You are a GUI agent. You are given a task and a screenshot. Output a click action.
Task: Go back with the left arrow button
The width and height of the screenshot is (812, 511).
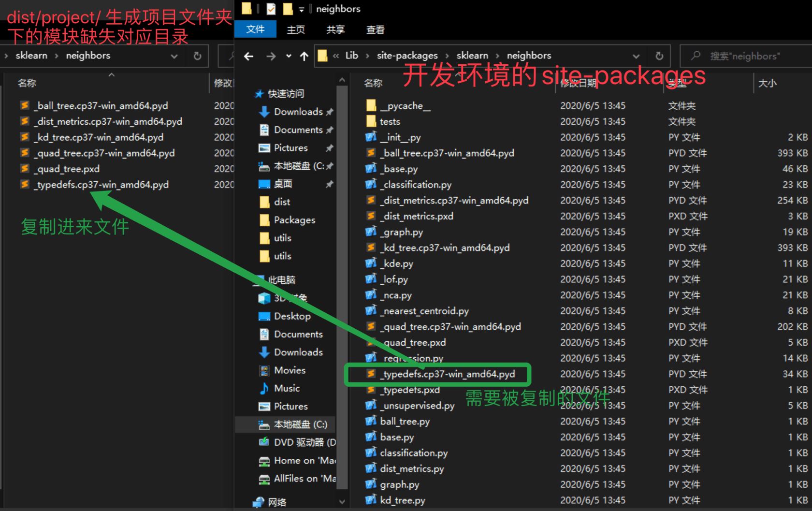[249, 56]
